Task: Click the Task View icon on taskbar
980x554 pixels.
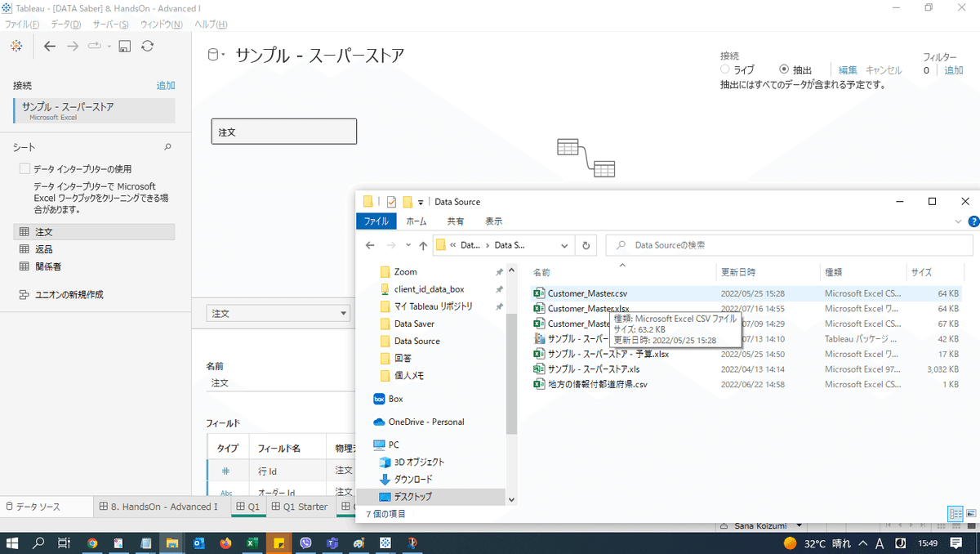Action: point(65,543)
